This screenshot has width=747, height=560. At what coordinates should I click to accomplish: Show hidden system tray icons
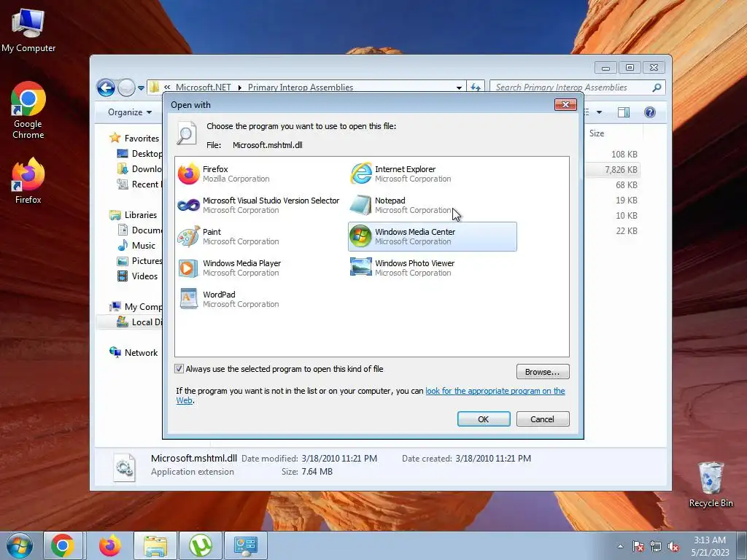point(620,546)
